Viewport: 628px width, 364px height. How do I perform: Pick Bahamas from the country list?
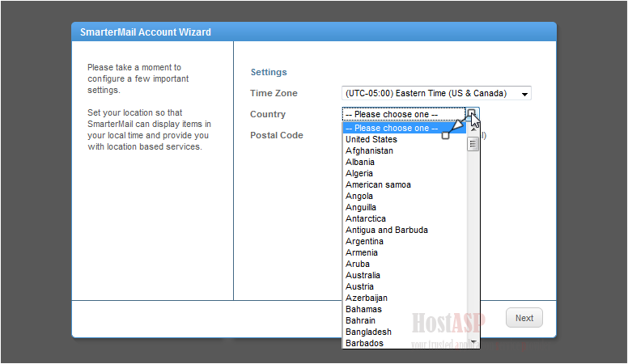363,309
